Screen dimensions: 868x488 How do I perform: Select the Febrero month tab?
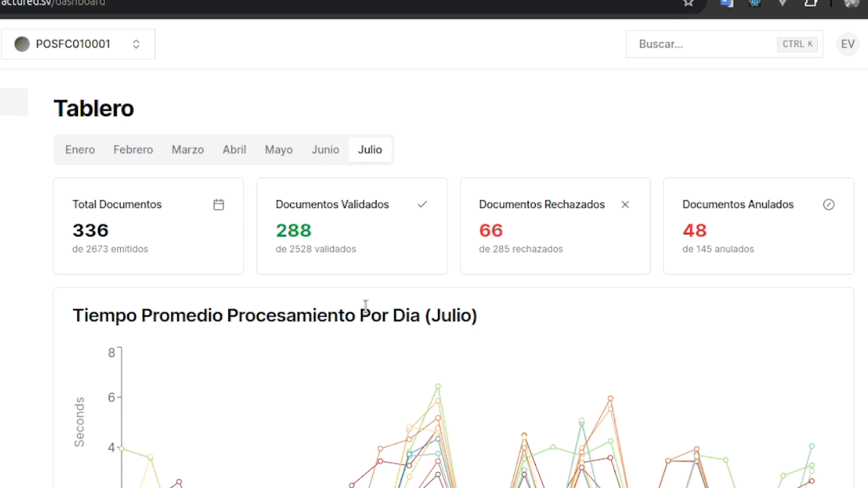(x=133, y=149)
